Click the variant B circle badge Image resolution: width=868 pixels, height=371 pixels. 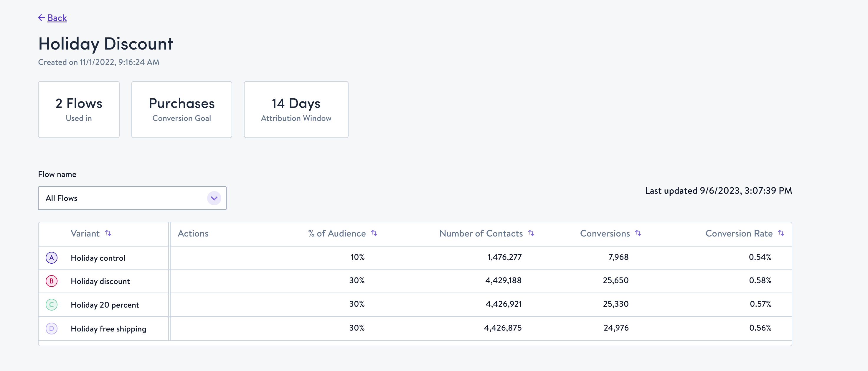tap(52, 281)
